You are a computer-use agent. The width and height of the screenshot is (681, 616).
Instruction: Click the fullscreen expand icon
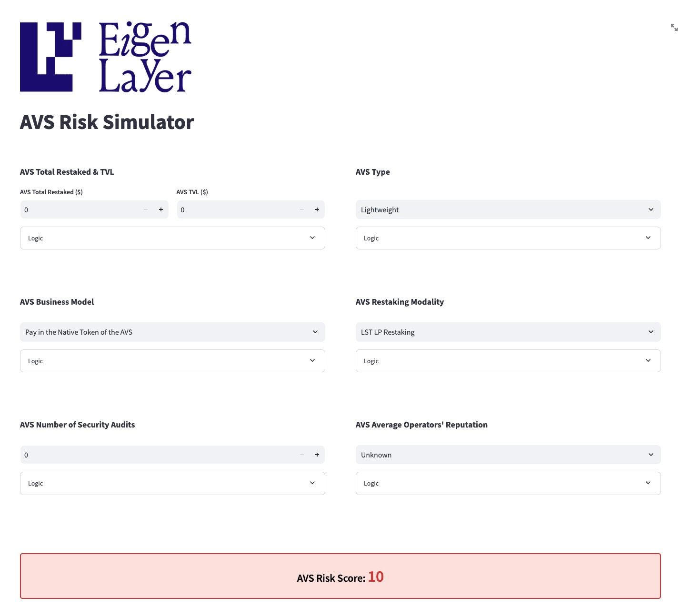(674, 28)
